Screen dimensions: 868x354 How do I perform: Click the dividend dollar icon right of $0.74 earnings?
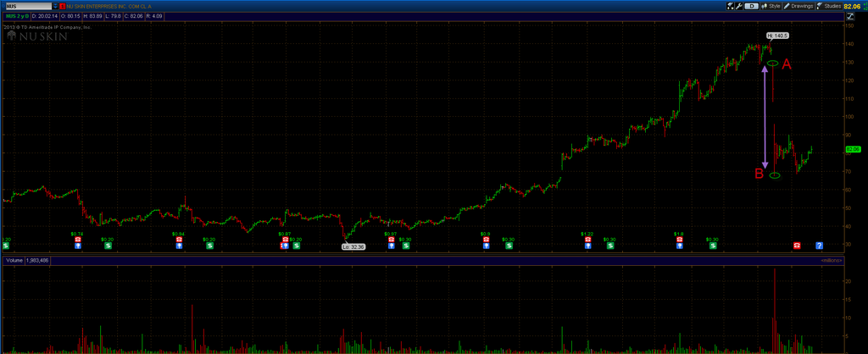[108, 246]
